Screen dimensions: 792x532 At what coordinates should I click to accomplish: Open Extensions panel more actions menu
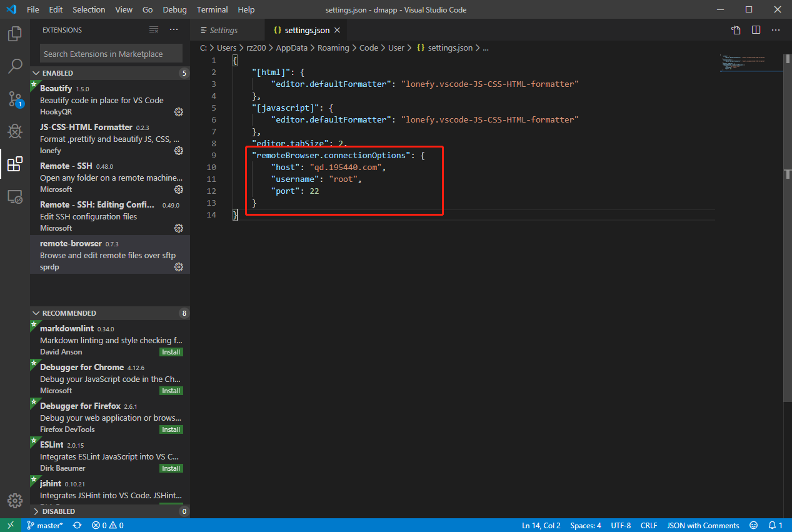(x=174, y=30)
